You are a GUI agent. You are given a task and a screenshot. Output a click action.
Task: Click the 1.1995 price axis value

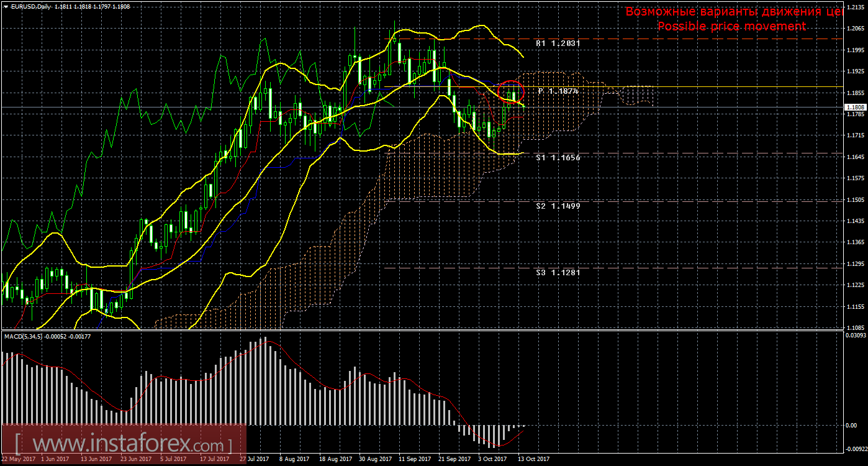[856, 50]
